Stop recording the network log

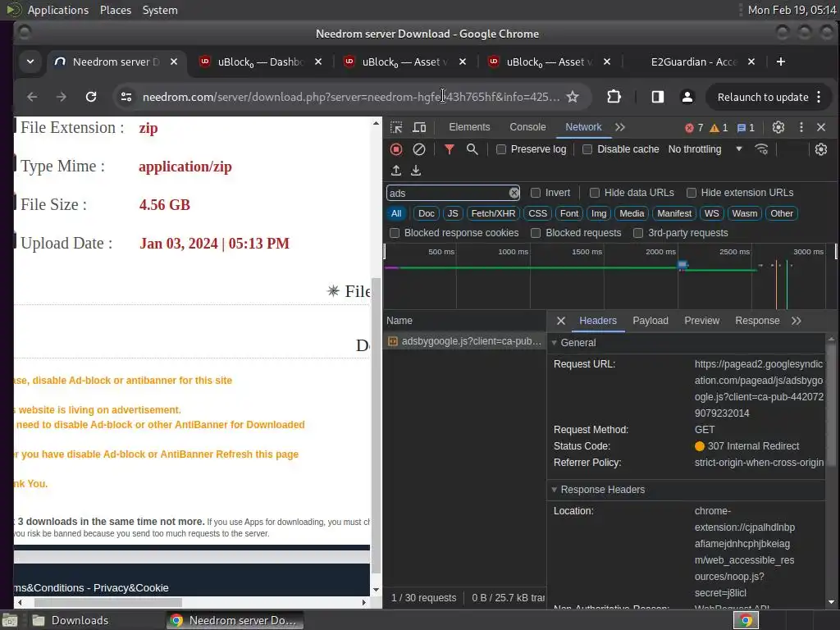(396, 149)
